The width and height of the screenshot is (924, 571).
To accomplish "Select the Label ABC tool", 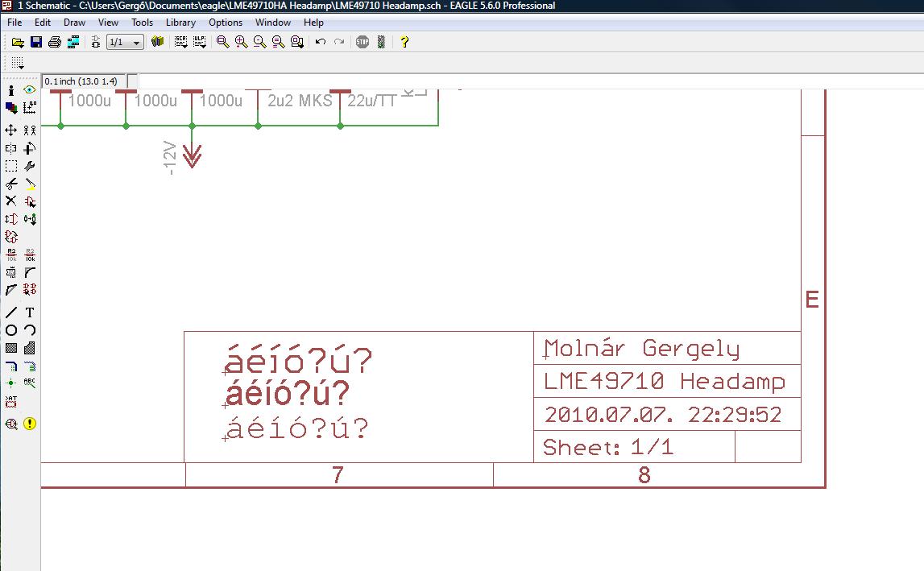I will pyautogui.click(x=30, y=383).
